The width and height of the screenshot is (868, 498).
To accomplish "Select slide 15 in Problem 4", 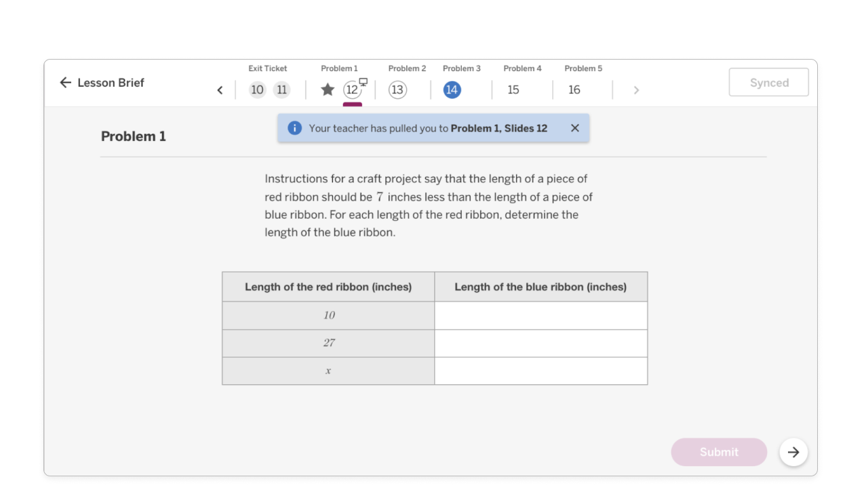I will (513, 89).
